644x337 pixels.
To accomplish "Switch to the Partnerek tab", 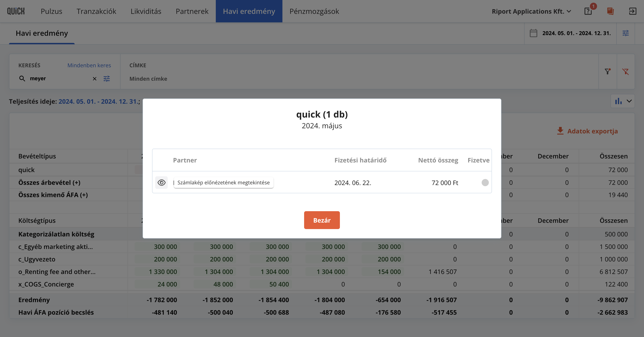I will (x=192, y=11).
